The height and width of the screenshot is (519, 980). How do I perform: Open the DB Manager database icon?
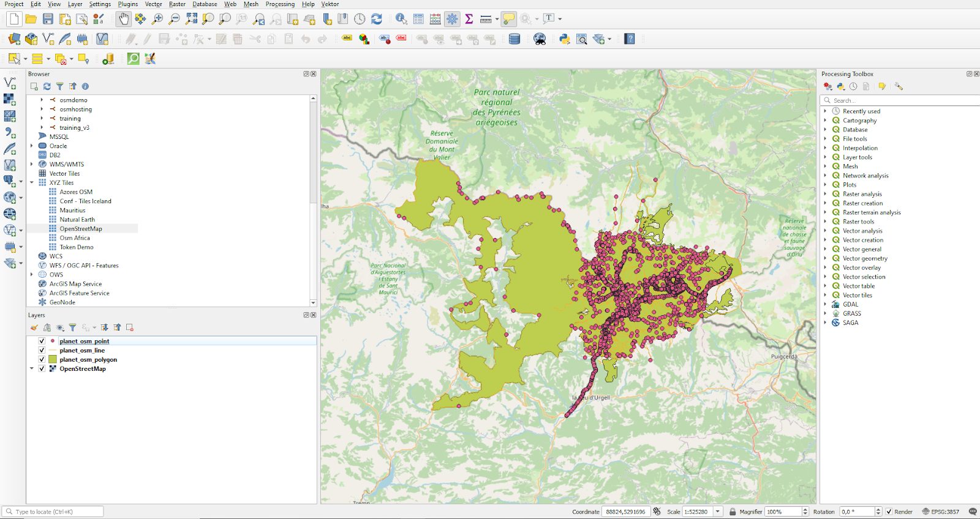point(514,39)
